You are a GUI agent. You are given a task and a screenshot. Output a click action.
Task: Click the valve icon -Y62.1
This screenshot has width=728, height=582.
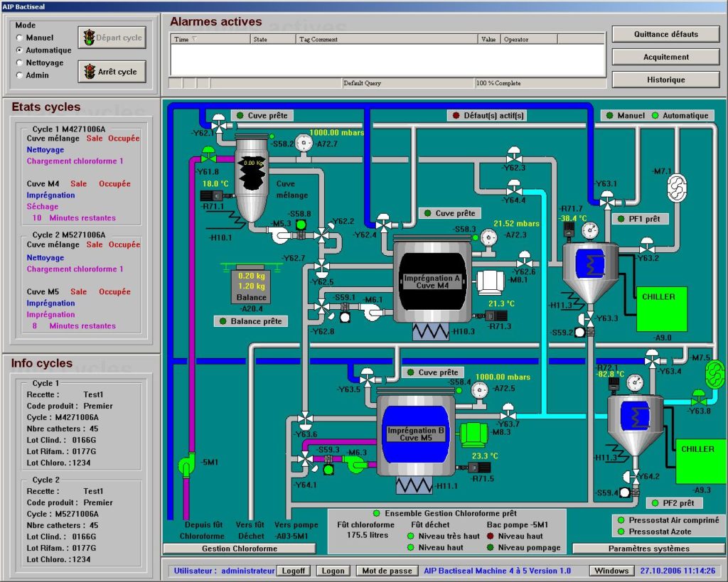[x=219, y=126]
